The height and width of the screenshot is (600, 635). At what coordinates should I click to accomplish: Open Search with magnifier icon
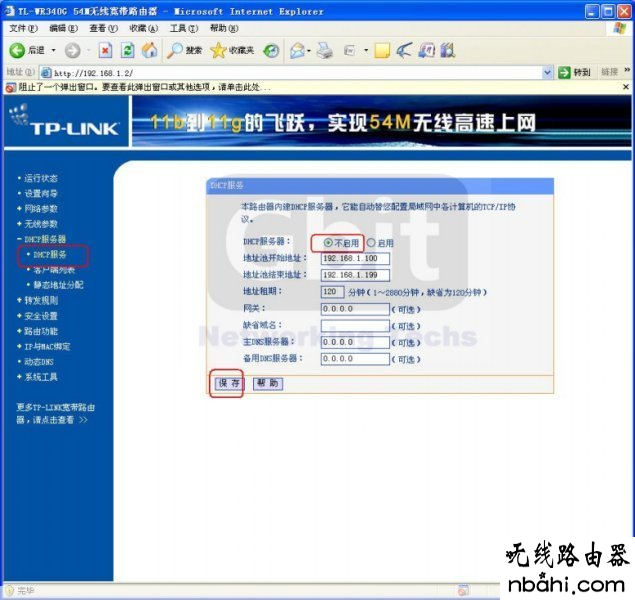point(175,50)
